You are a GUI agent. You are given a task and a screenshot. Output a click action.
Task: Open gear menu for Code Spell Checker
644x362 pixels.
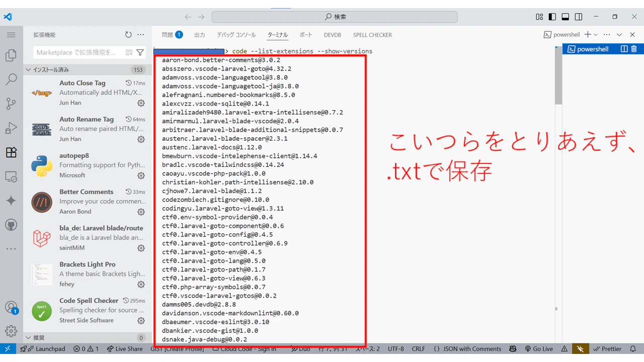(x=141, y=321)
